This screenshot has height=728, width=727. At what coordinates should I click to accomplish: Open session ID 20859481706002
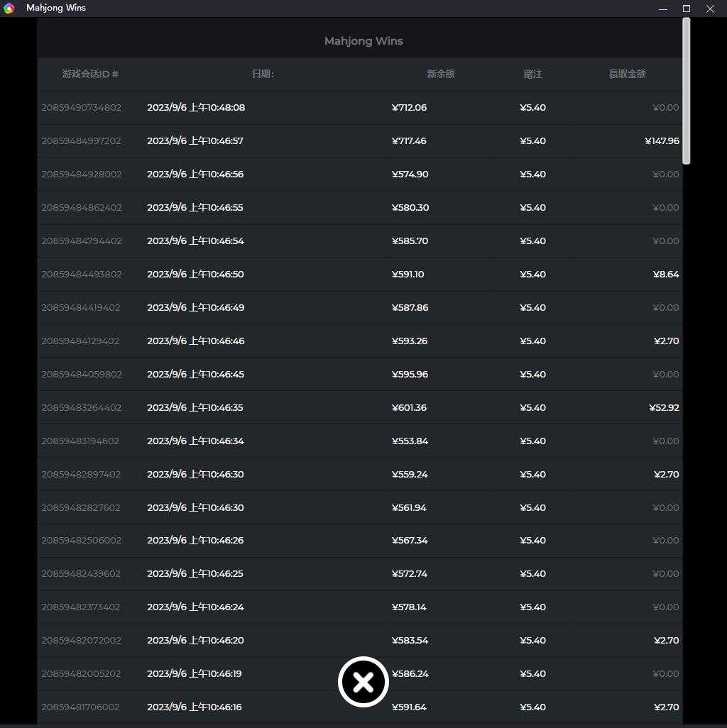pyautogui.click(x=80, y=707)
